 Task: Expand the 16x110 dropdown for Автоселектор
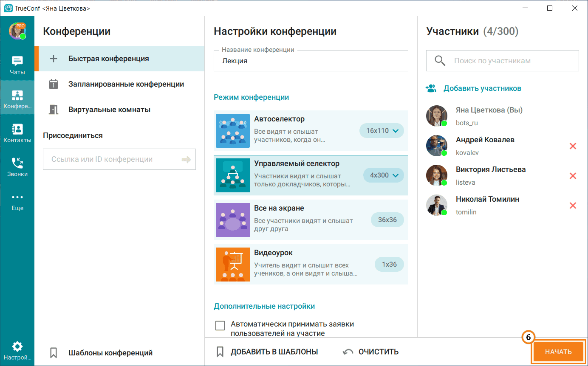382,131
